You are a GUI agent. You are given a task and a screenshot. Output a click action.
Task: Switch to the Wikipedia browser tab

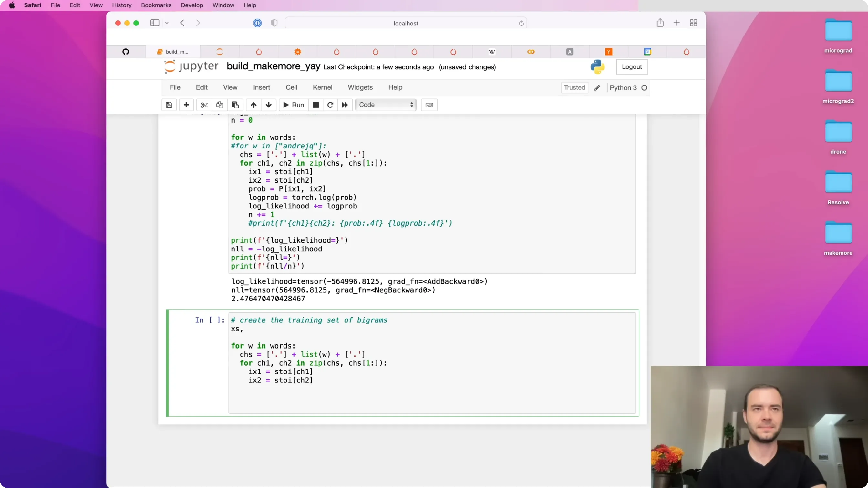[492, 52]
